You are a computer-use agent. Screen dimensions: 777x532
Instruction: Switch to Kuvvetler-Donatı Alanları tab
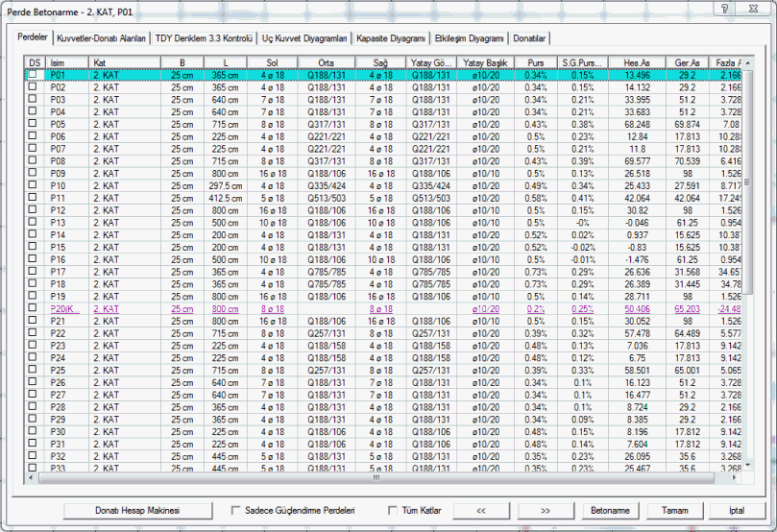pos(101,38)
